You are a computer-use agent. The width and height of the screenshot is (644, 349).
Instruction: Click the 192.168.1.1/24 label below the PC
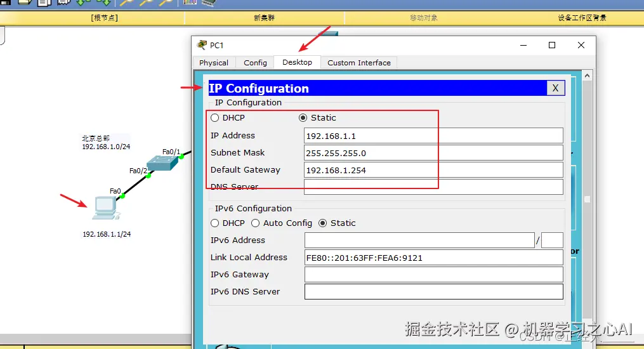107,234
